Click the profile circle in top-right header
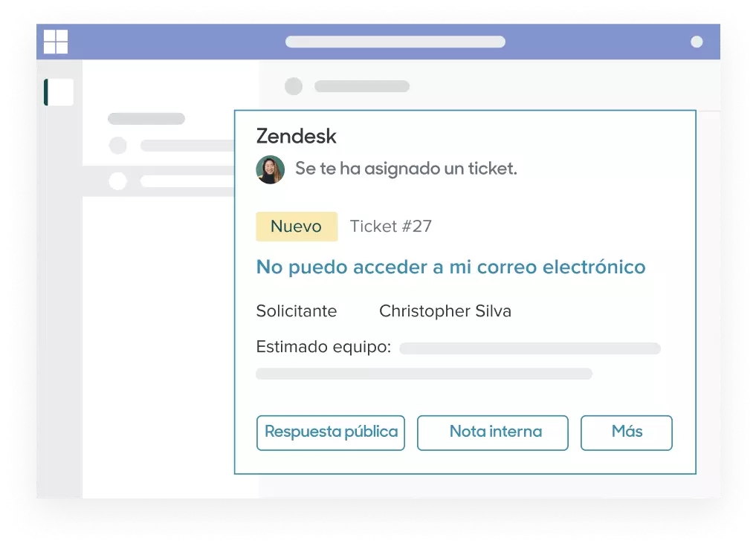Viewport: 756px width, 546px height. (x=697, y=42)
